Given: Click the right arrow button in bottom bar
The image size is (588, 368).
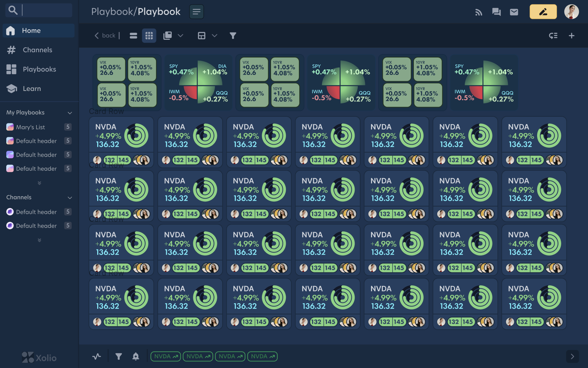Looking at the screenshot, I should click(572, 356).
